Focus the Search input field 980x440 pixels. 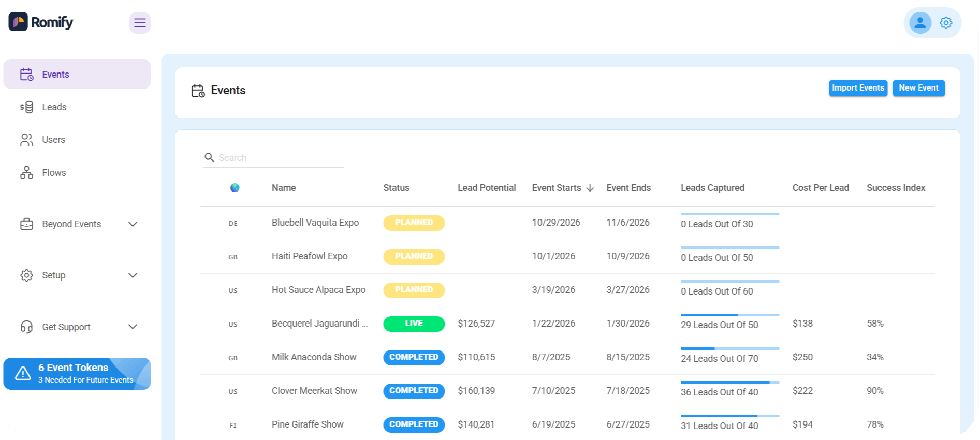coord(280,158)
